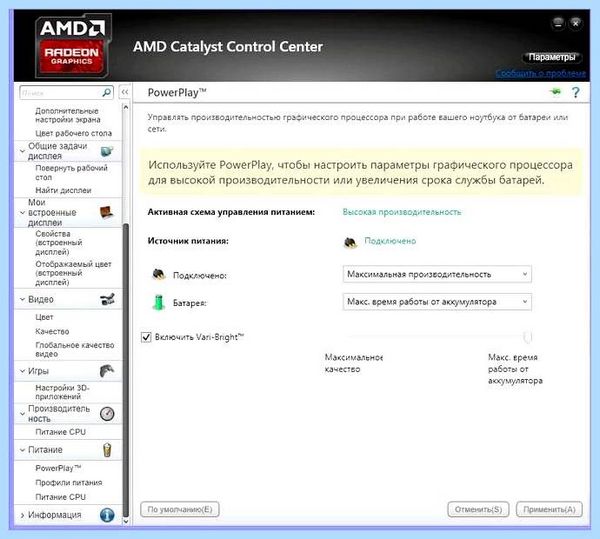Image resolution: width=600 pixels, height=539 pixels.
Task: Click the laptop icon beside Мои встроенные дисплеи
Action: pyautogui.click(x=107, y=212)
